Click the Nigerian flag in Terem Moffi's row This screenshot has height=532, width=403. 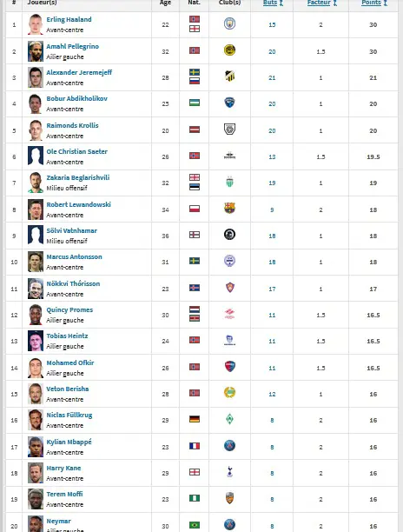pos(195,498)
